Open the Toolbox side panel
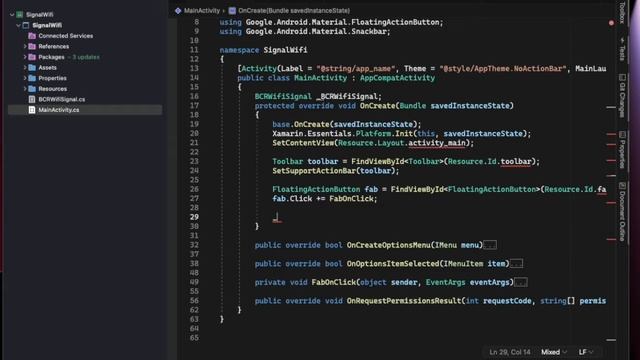 (622, 12)
